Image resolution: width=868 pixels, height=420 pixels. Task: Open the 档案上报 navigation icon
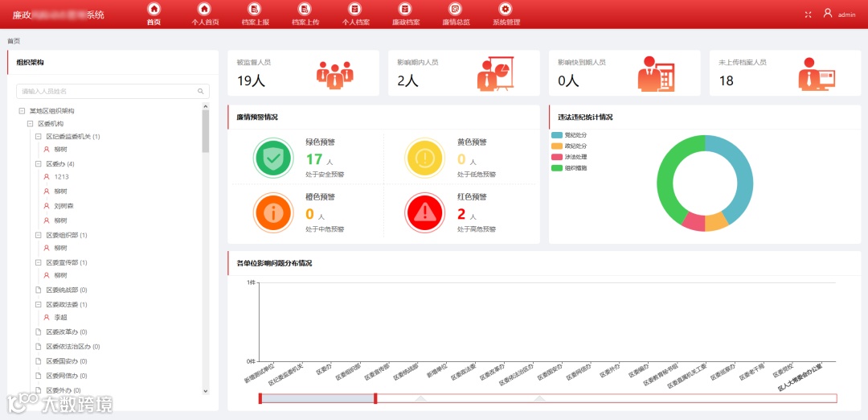tap(255, 9)
